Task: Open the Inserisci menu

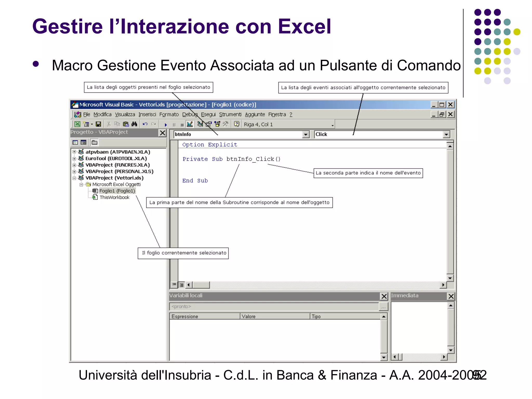Action: (147, 114)
